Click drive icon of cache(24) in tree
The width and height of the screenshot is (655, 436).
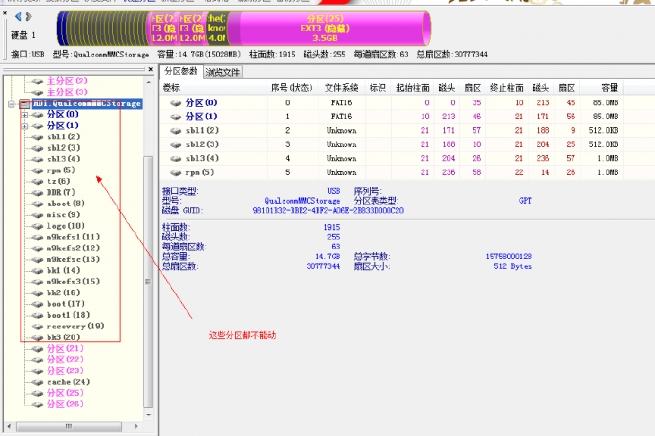point(38,382)
